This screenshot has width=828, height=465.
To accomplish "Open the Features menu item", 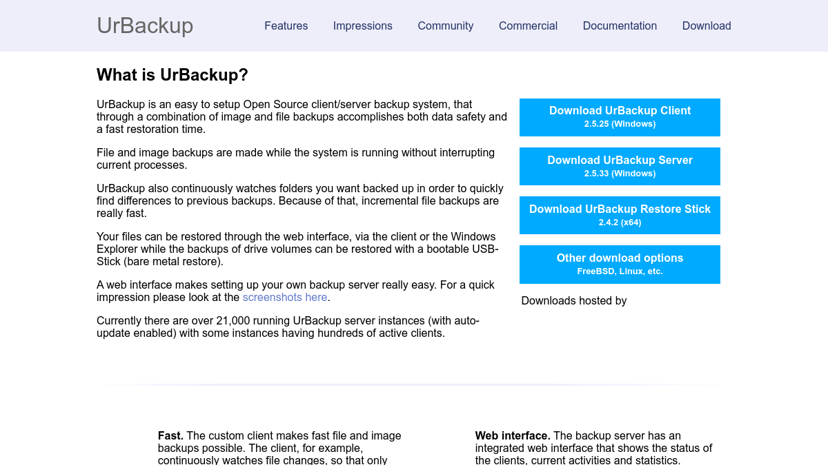I will 286,26.
